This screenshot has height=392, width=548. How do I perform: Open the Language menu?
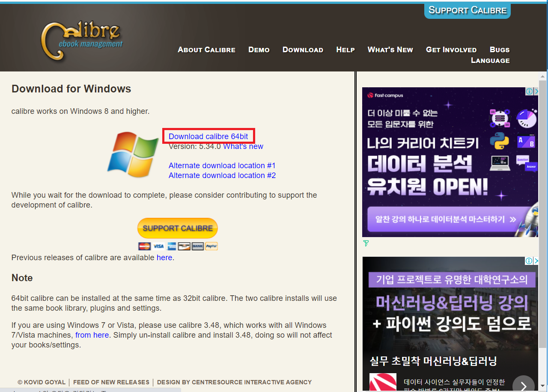(490, 60)
